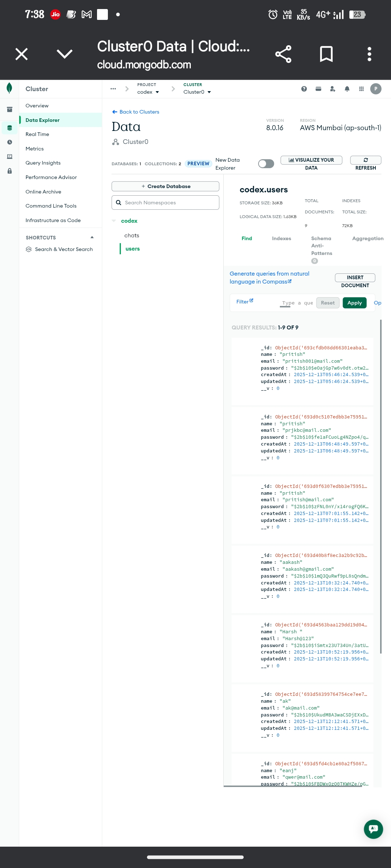The height and width of the screenshot is (868, 391).
Task: Toggle the New Data Explorer switch
Action: pos(266,164)
